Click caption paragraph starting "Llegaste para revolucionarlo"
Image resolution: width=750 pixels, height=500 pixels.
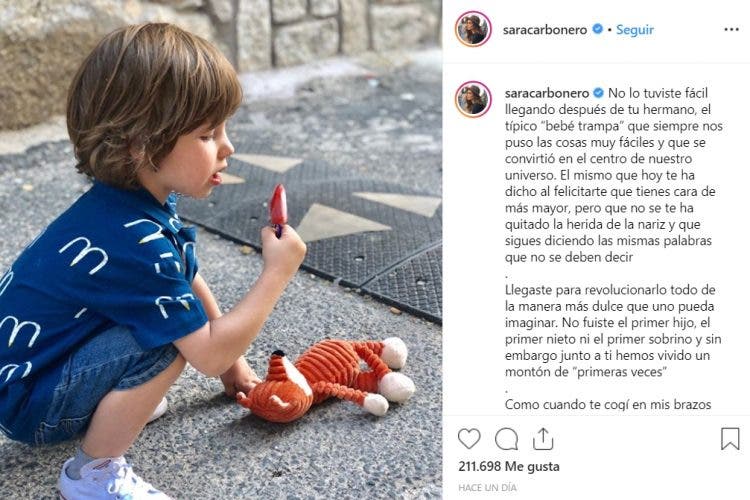pos(613,331)
